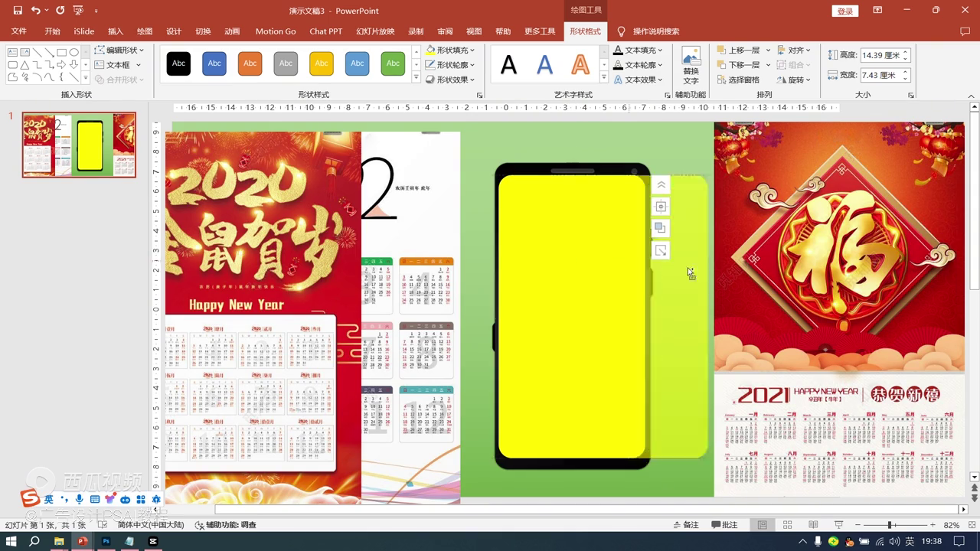Apply the black Abc shape style
The height and width of the screenshot is (551, 980).
click(x=178, y=64)
